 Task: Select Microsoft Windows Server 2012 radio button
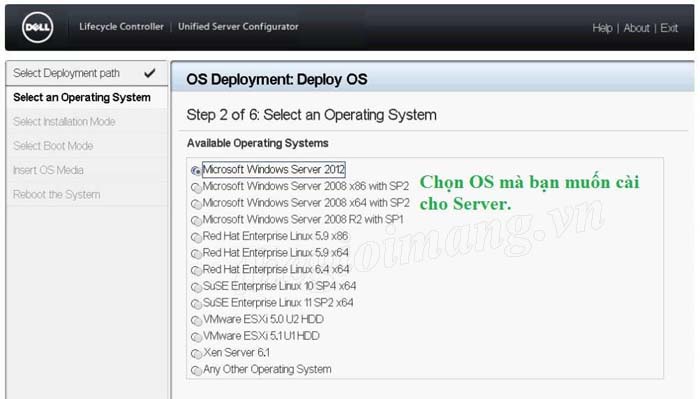click(x=196, y=170)
